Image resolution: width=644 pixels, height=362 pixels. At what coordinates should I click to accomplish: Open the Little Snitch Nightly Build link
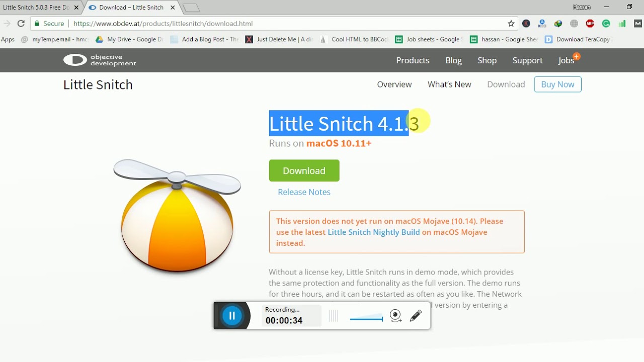(x=373, y=232)
